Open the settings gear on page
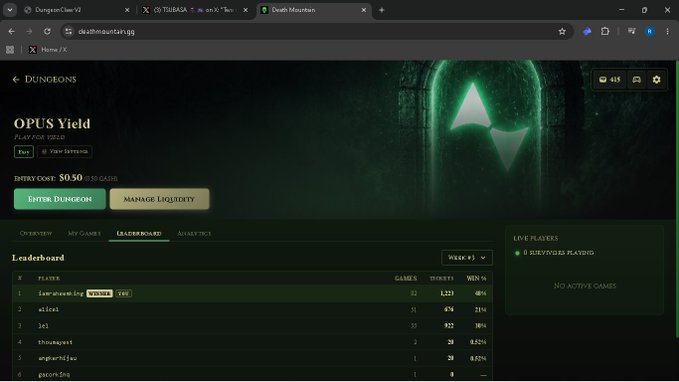This screenshot has width=679, height=382. point(656,80)
